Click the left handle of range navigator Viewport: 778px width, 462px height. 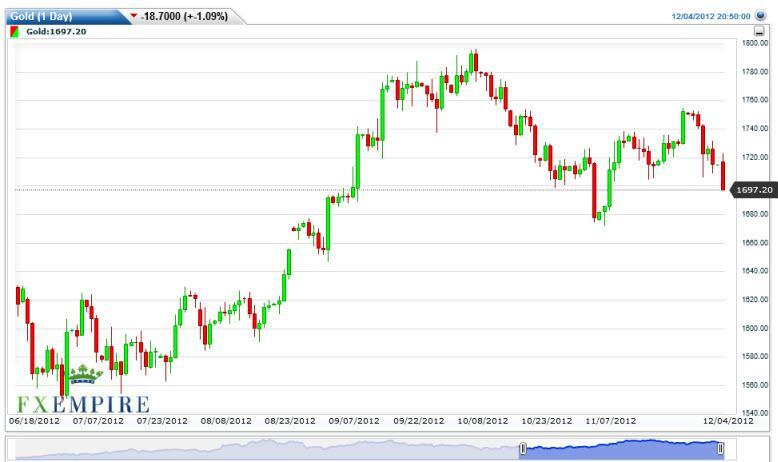click(x=522, y=450)
